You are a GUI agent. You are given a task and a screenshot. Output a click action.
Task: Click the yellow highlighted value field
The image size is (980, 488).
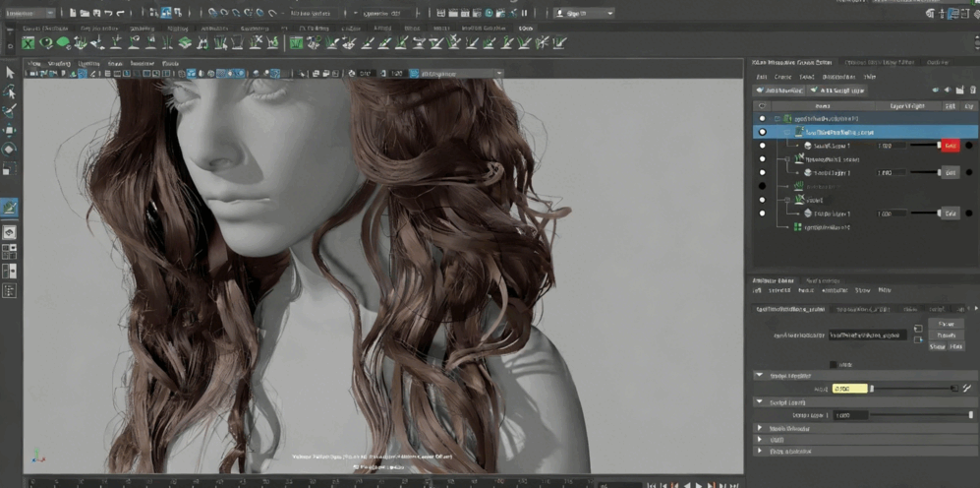coord(849,389)
